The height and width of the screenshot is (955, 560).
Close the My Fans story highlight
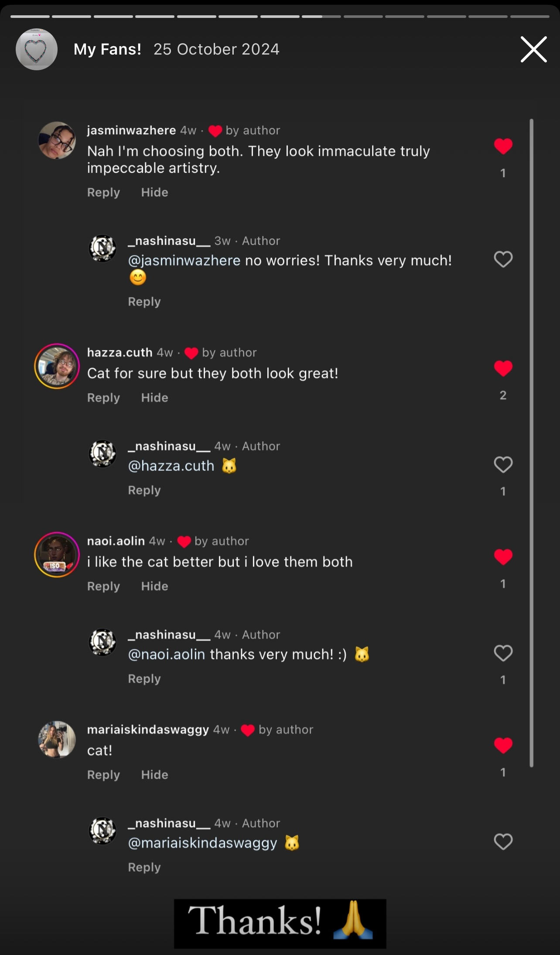[533, 49]
